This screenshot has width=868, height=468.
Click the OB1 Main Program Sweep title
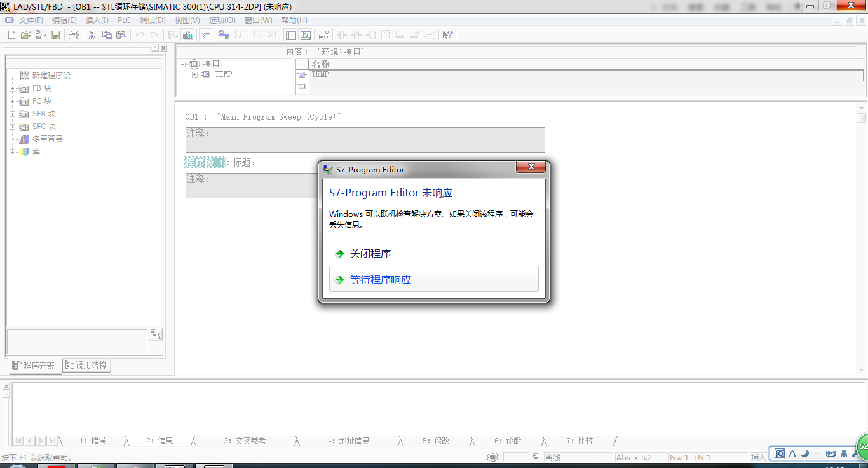point(263,117)
